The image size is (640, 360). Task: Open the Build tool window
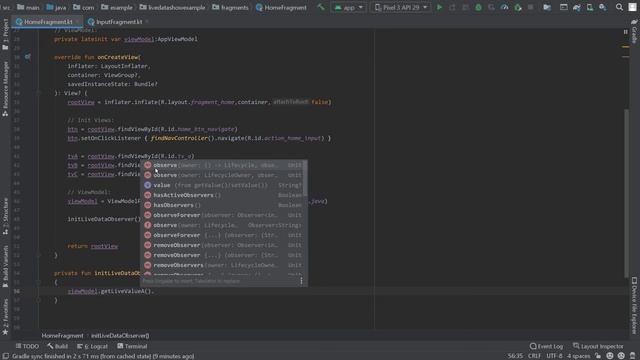point(58,346)
